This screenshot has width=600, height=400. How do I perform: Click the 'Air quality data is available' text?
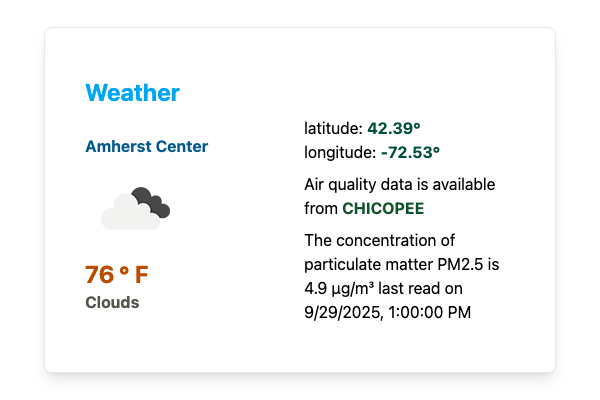coord(399,185)
